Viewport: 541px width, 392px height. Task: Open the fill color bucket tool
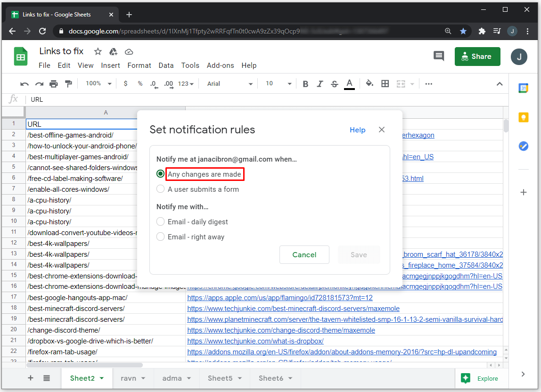click(369, 83)
